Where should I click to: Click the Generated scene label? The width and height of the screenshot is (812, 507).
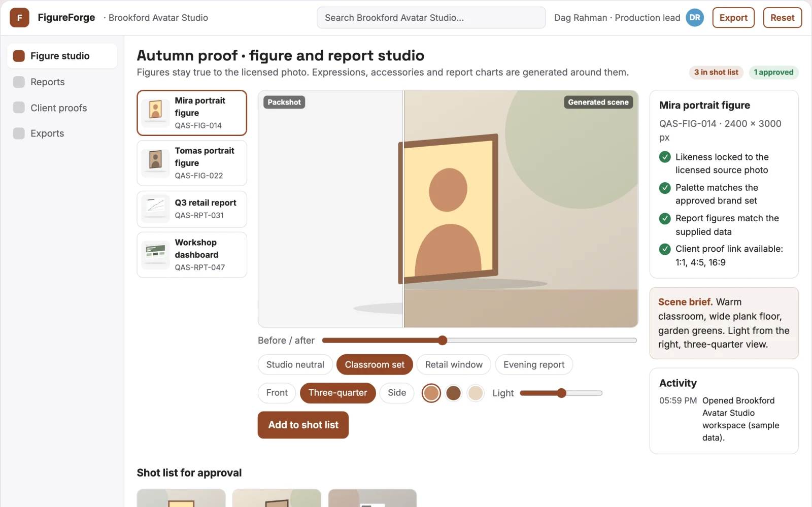(598, 102)
